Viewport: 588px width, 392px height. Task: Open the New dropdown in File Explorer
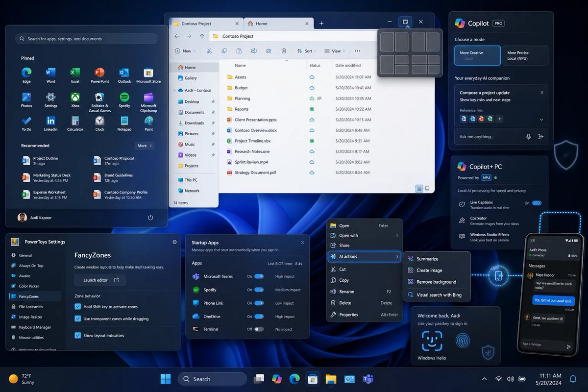click(x=185, y=51)
